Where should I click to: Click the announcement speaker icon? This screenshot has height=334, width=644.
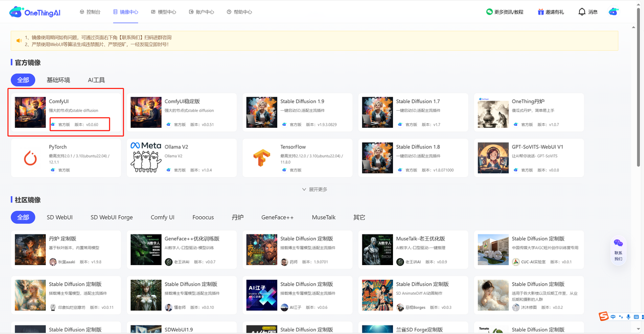pyautogui.click(x=19, y=41)
